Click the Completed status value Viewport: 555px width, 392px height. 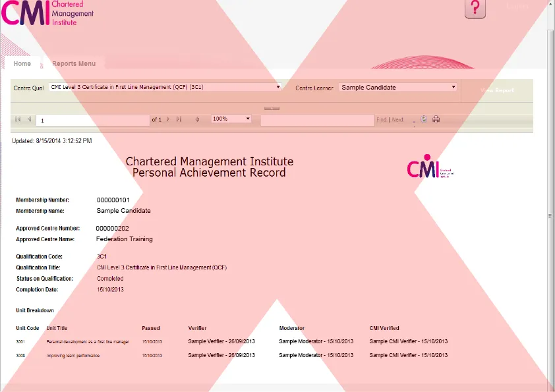110,279
